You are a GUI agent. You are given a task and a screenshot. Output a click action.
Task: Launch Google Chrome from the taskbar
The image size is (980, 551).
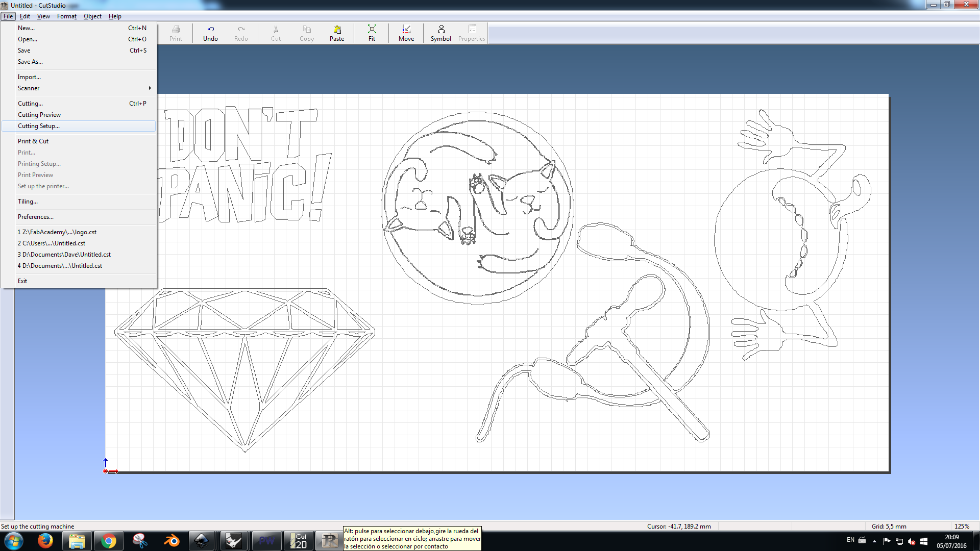[x=108, y=541]
